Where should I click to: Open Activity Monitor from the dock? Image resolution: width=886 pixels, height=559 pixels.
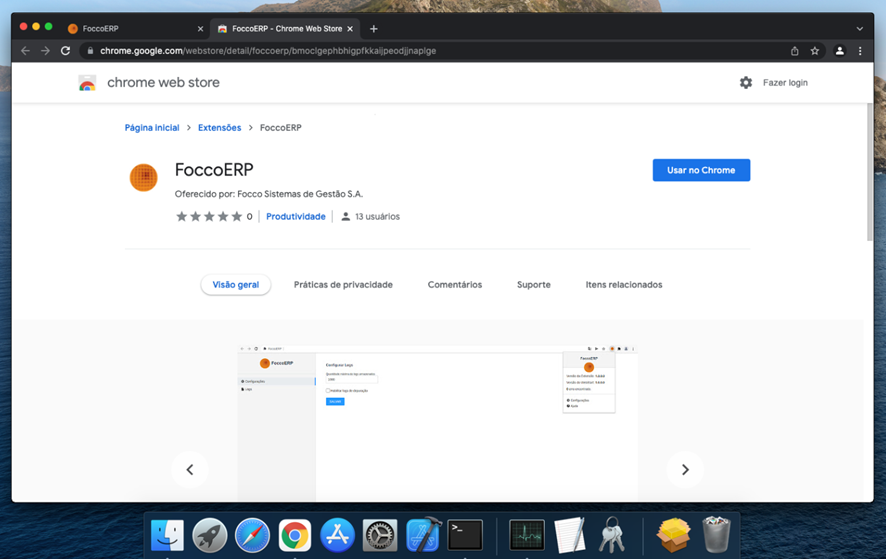527,535
